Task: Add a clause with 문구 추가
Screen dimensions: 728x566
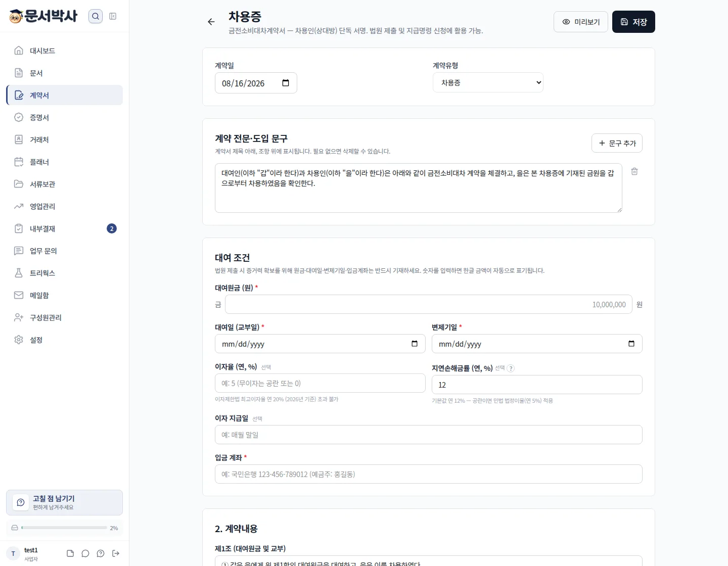Action: pyautogui.click(x=617, y=143)
